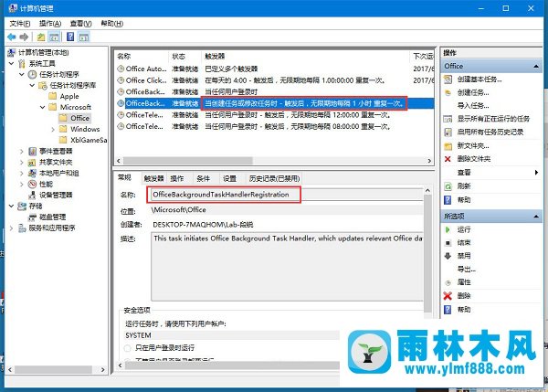Click the red X 删除 icon in 所选项

pos(448,296)
